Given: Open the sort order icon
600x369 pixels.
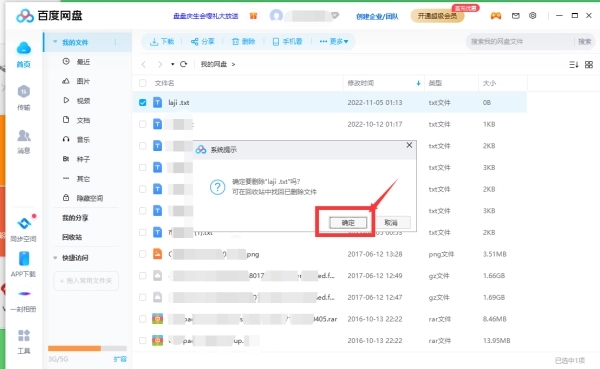Looking at the screenshot, I should 573,65.
